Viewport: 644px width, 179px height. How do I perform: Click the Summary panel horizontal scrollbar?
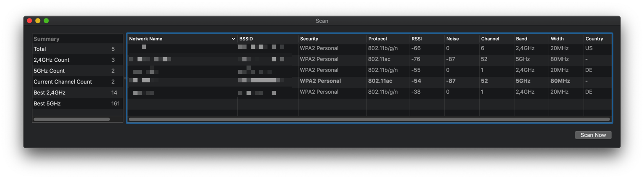pyautogui.click(x=72, y=119)
